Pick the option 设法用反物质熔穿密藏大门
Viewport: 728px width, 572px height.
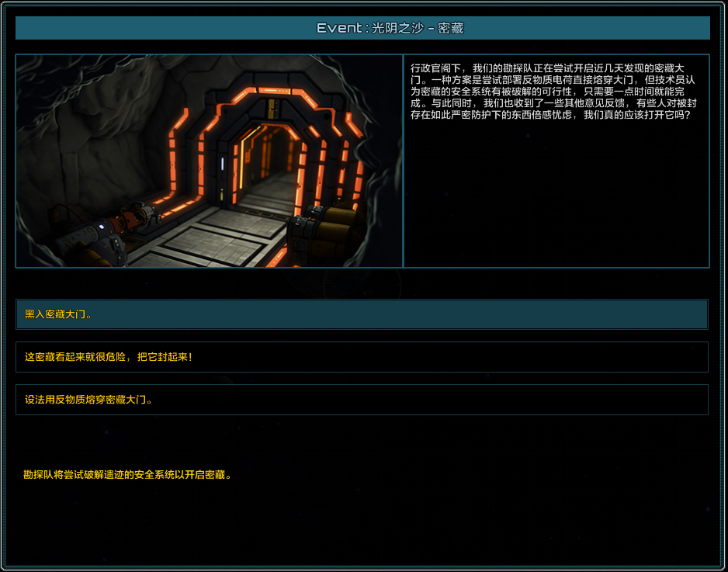click(362, 400)
